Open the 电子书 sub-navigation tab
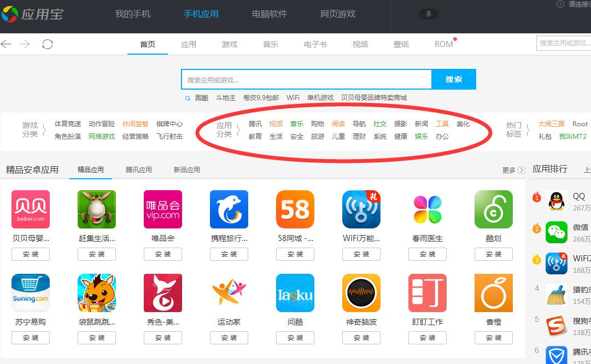The width and height of the screenshot is (591, 364). (x=315, y=44)
